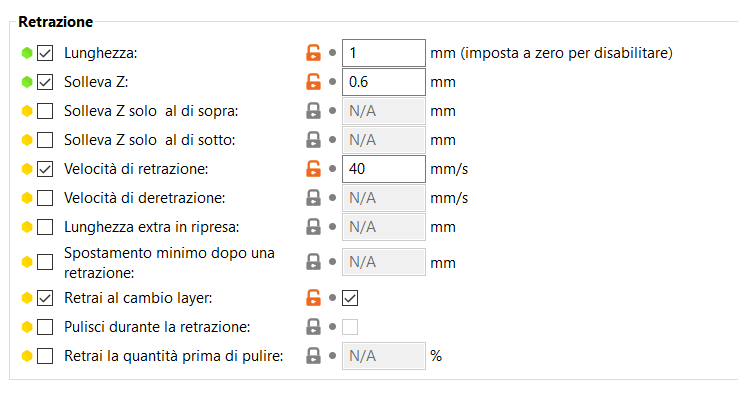Enable Retrai la quantità prima di pulire override
738x418 pixels.
pyautogui.click(x=45, y=356)
